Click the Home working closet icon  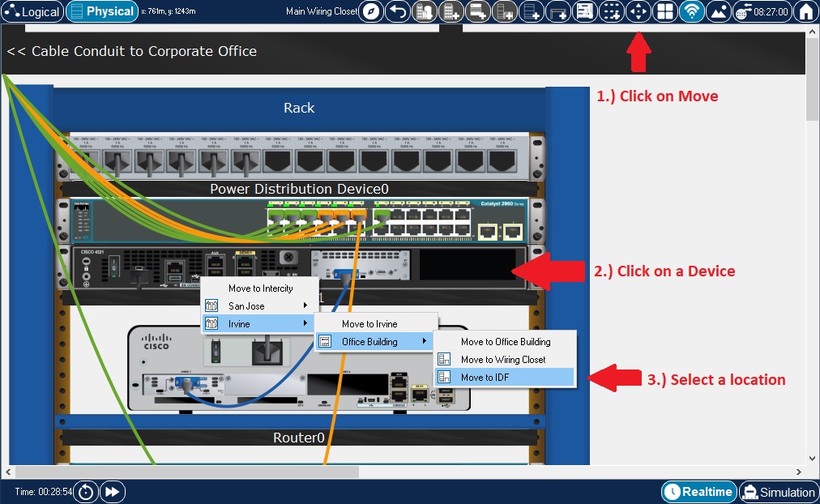pyautogui.click(x=805, y=11)
